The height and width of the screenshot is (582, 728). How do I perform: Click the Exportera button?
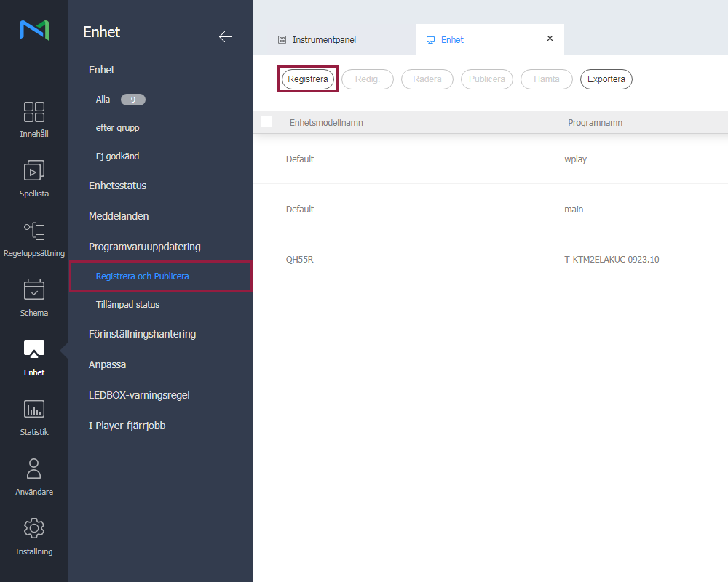pos(606,79)
